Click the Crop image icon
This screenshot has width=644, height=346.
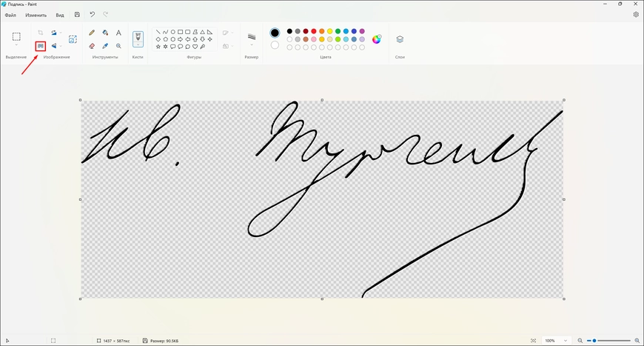click(x=40, y=33)
